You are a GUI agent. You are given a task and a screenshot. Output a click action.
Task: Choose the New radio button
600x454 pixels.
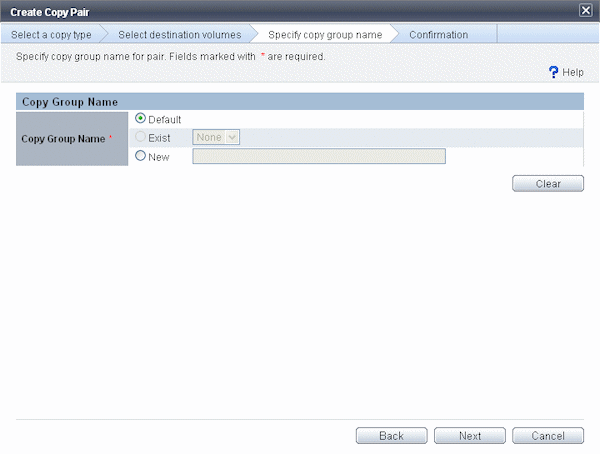point(140,156)
